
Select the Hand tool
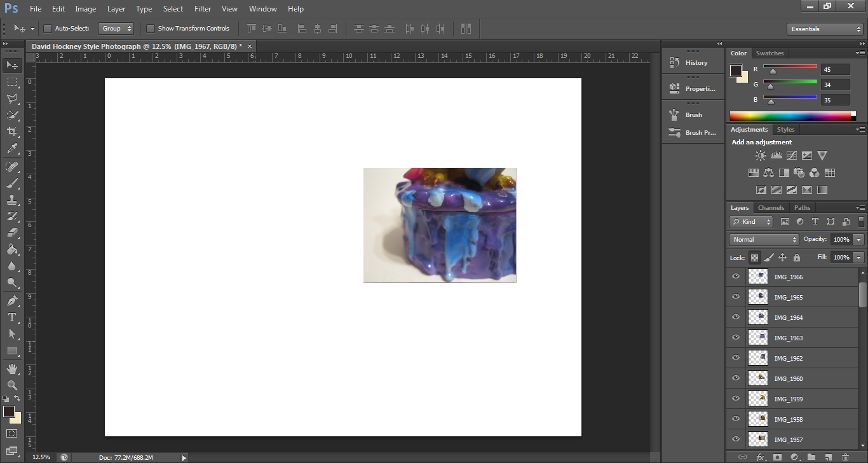point(12,369)
